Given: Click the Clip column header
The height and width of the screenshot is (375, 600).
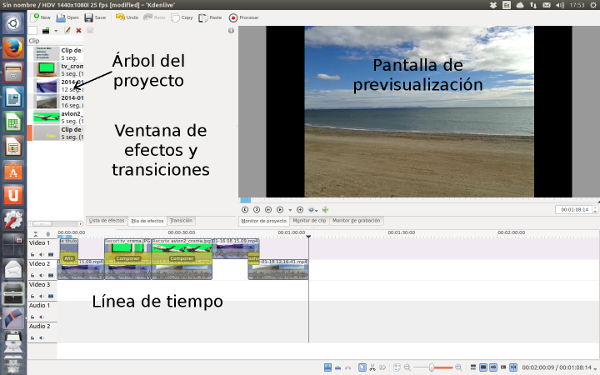Looking at the screenshot, I should [55, 41].
